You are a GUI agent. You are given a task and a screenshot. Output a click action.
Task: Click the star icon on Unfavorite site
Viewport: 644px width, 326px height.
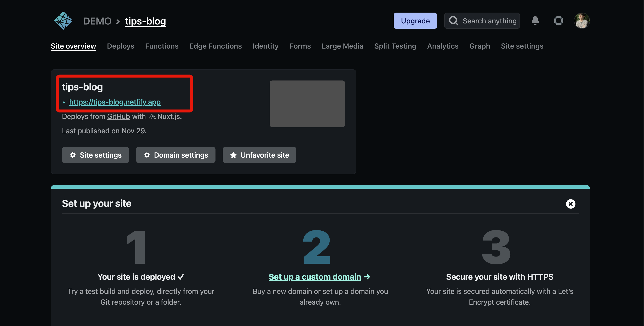click(233, 155)
